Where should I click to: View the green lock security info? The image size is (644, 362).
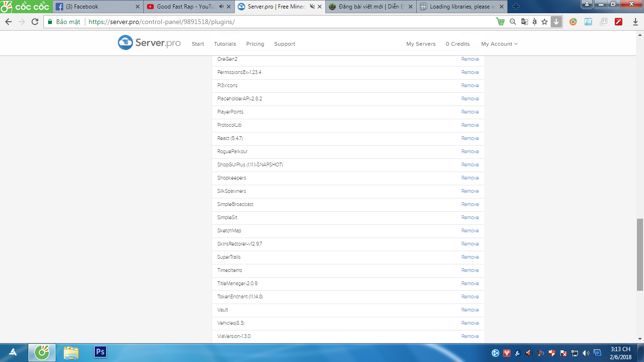pyautogui.click(x=50, y=22)
